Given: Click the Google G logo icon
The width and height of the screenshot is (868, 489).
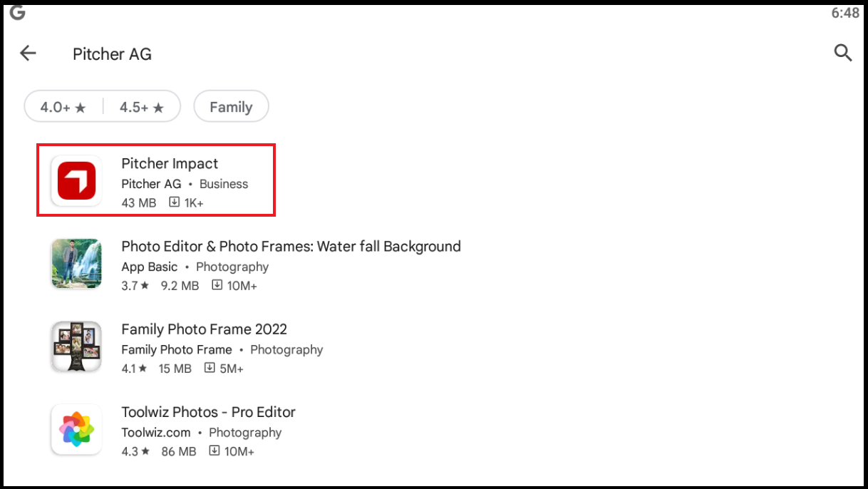Looking at the screenshot, I should click(x=16, y=12).
